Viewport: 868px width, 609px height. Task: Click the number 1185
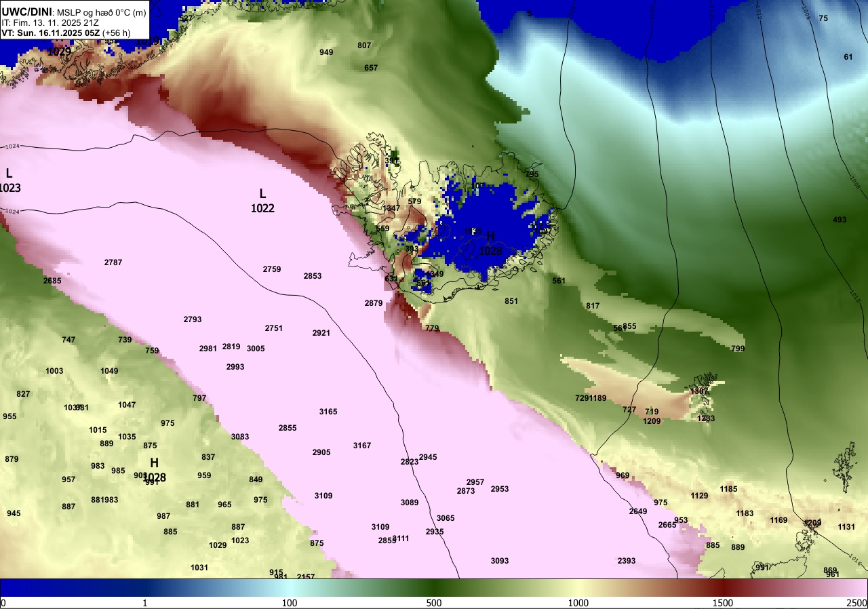click(x=728, y=489)
